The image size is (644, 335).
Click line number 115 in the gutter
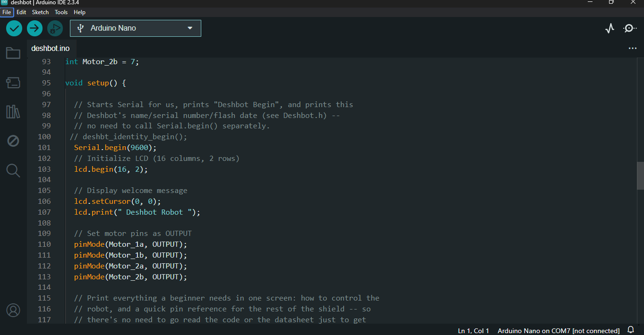point(44,298)
